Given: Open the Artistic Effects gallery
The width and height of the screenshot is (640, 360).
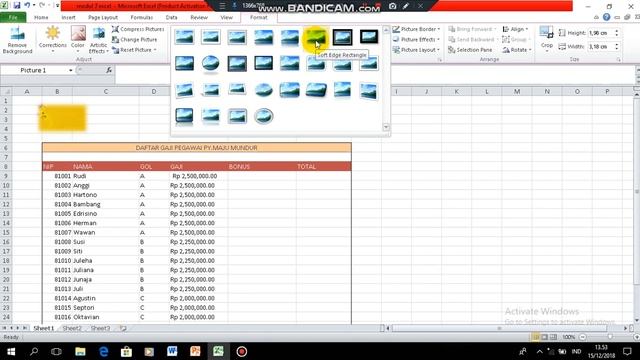Looking at the screenshot, I should (x=98, y=40).
